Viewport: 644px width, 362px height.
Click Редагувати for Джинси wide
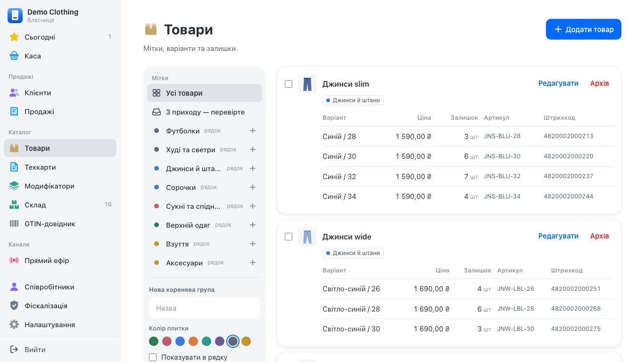pos(558,236)
